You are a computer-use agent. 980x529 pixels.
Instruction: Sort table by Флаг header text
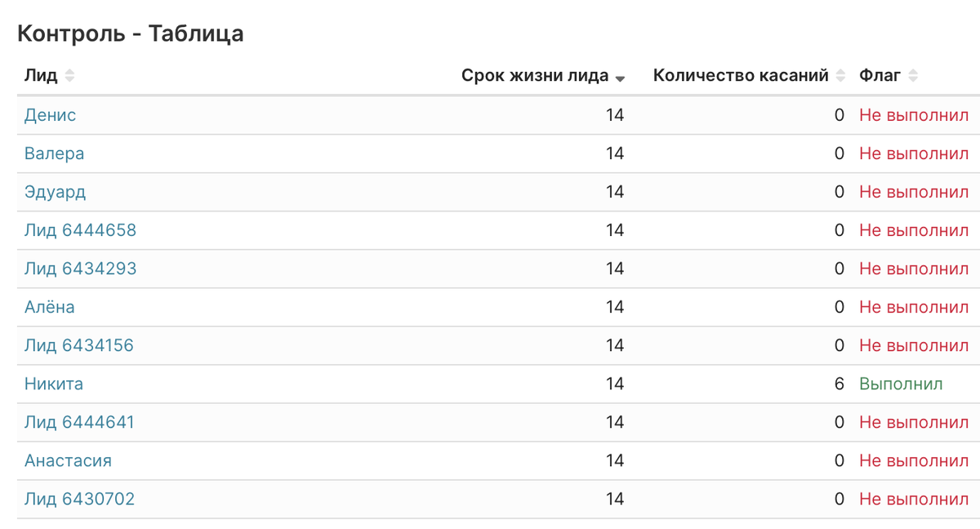click(880, 76)
